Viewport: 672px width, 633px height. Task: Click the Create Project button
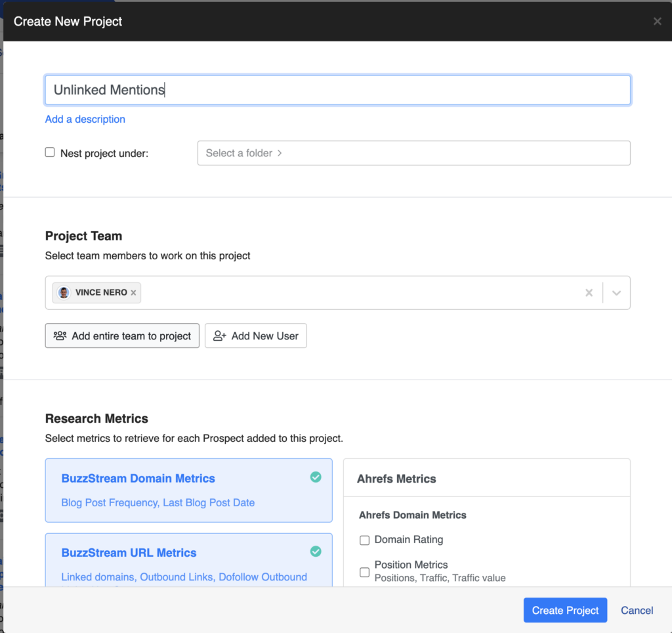click(x=565, y=610)
